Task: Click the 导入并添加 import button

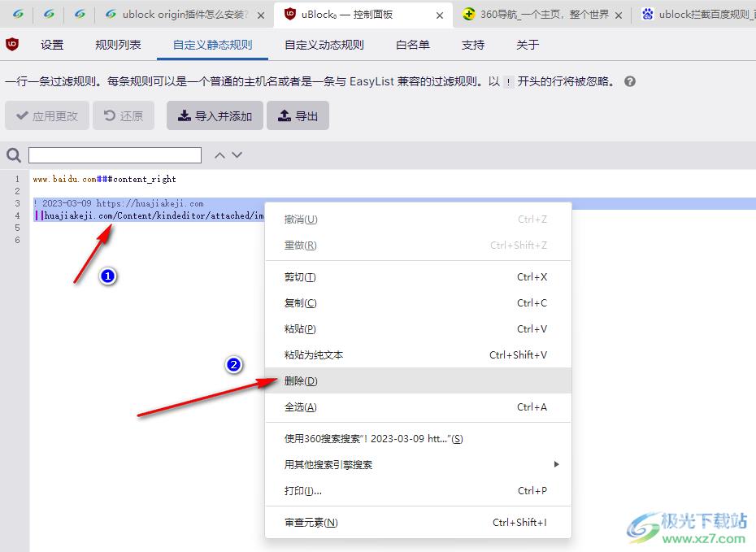Action: click(x=215, y=115)
